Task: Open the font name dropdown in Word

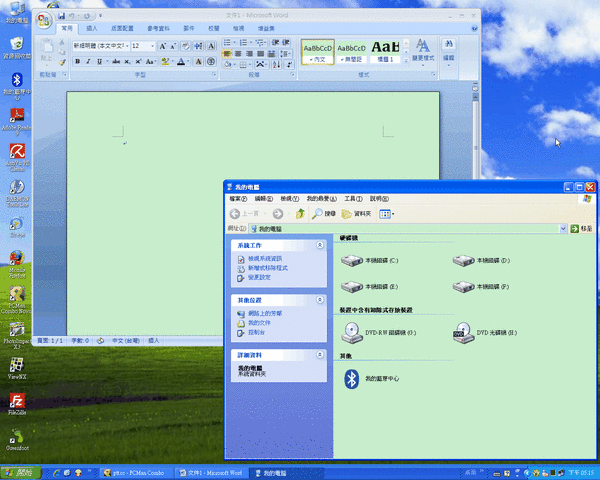Action: click(x=127, y=46)
